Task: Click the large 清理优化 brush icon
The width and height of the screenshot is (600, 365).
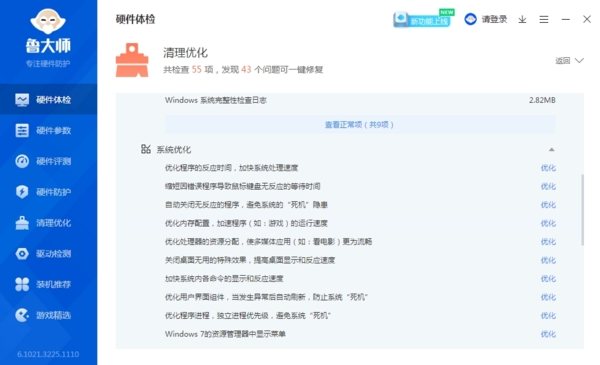Action: [x=132, y=60]
